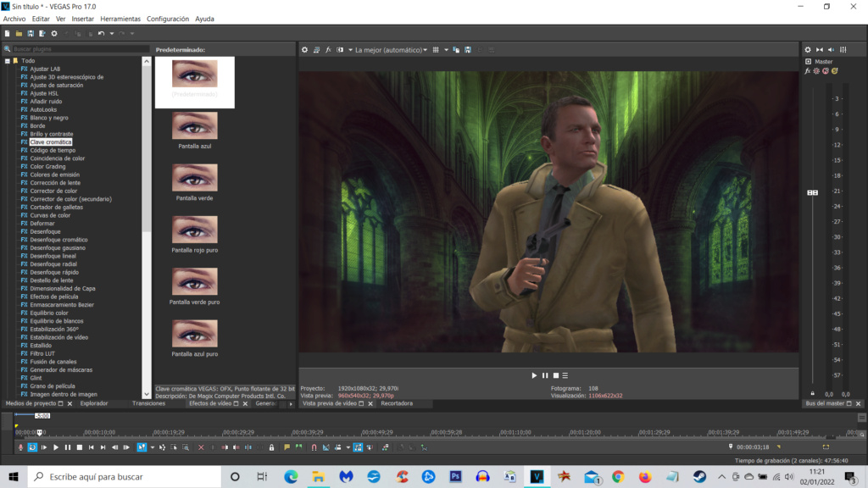Go to end of timeline
The width and height of the screenshot is (868, 488).
point(103,447)
